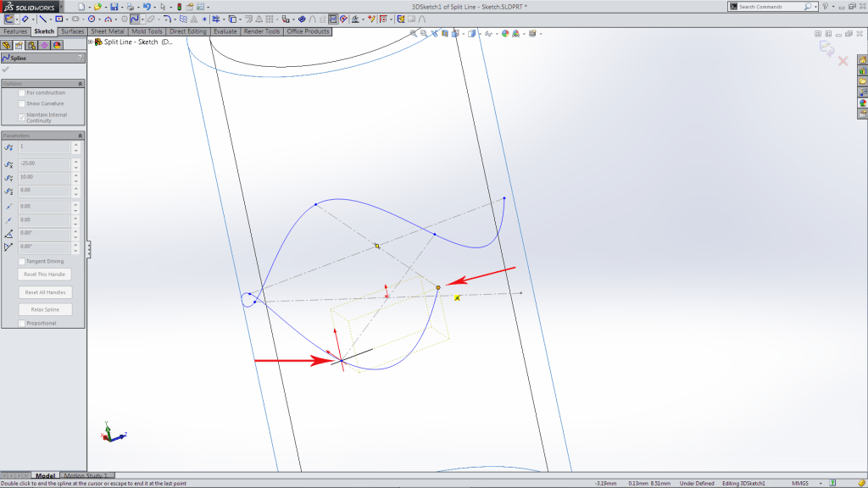Image resolution: width=868 pixels, height=488 pixels.
Task: Click the Section View icon
Action: point(444,35)
